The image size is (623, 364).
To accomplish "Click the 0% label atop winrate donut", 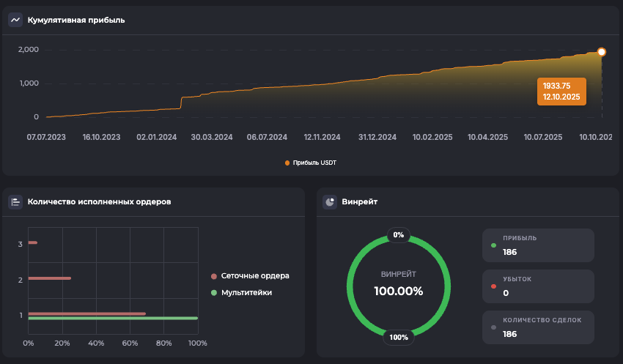I will coord(399,235).
